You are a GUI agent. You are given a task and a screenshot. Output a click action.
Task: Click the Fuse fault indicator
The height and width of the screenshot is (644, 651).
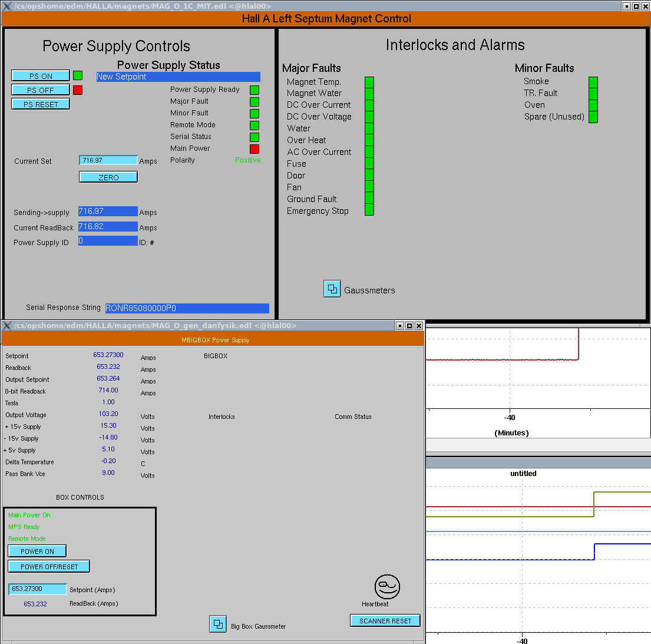tap(369, 163)
